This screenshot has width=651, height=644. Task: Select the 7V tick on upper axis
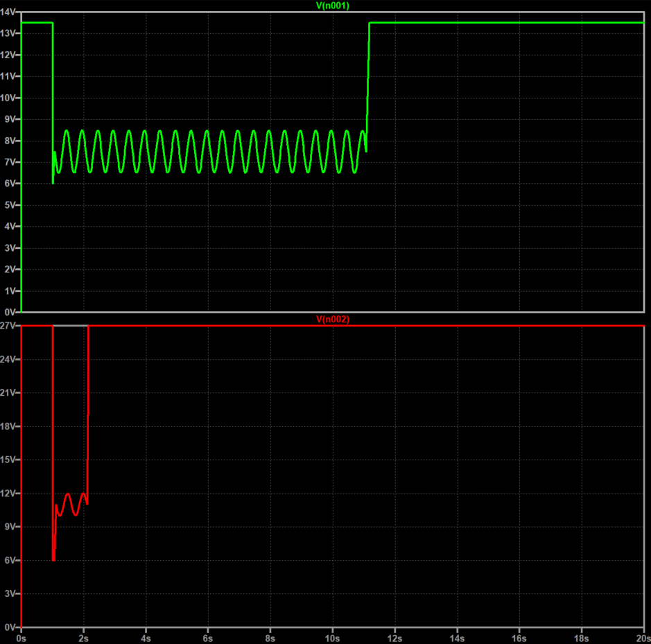click(x=10, y=162)
